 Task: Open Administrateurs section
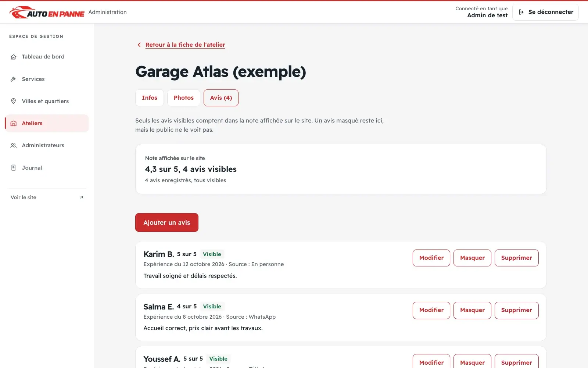(x=47, y=145)
